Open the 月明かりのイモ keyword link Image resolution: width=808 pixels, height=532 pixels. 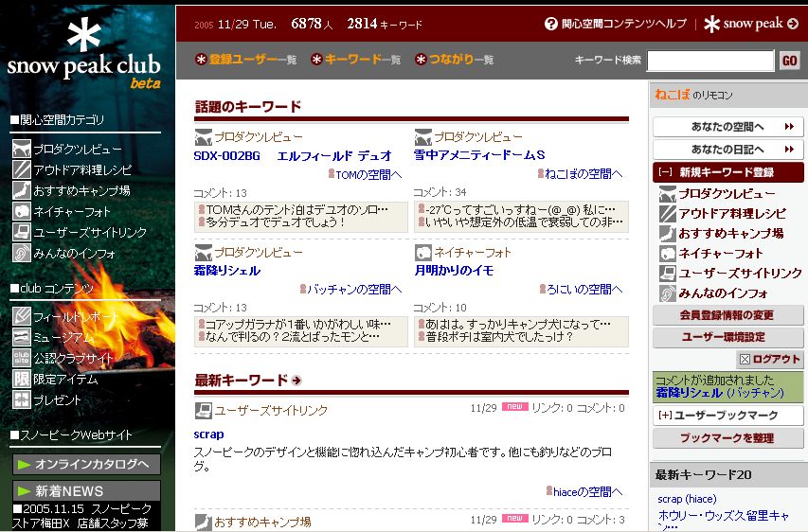coord(454,271)
